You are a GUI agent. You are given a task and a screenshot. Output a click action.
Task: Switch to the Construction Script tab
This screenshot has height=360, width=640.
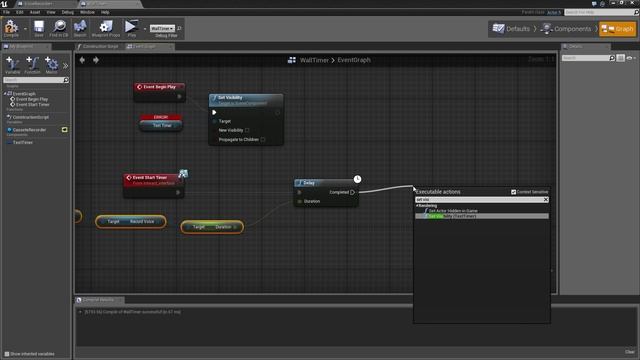pos(100,47)
